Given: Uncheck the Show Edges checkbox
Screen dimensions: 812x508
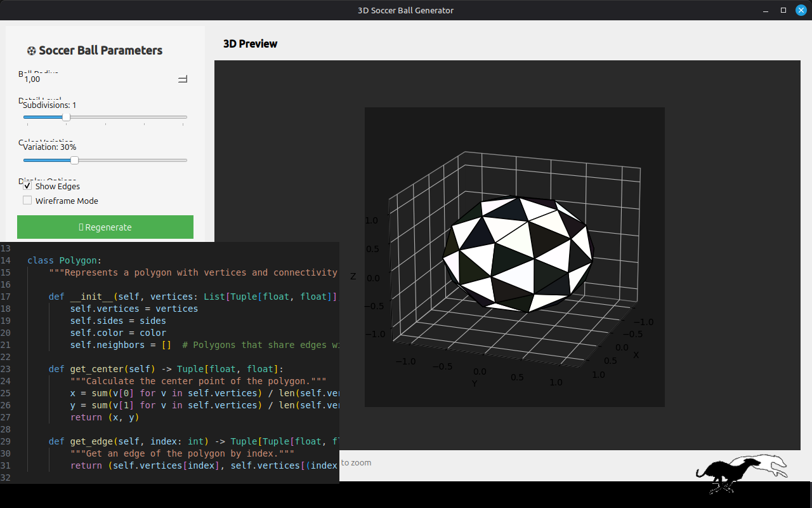Looking at the screenshot, I should click(x=27, y=187).
